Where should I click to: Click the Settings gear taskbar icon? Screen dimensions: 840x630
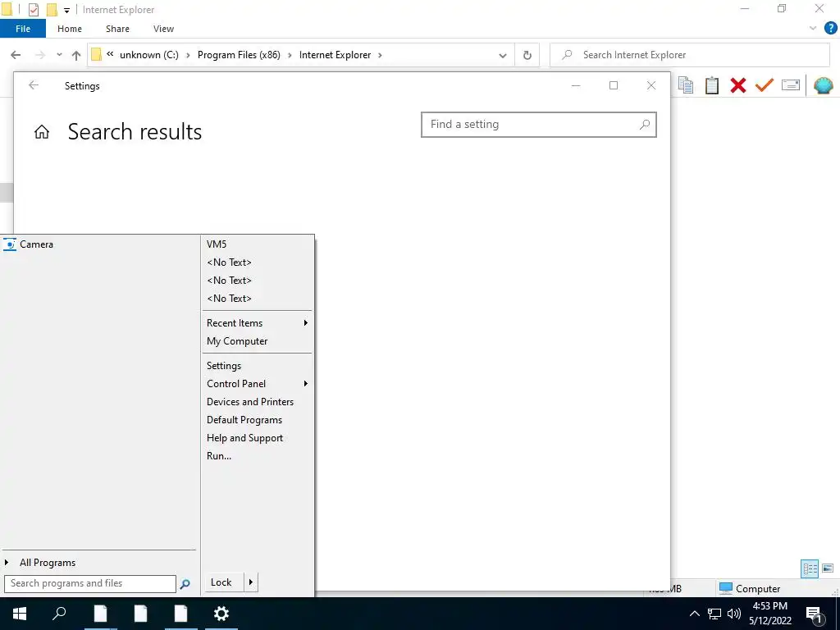(x=221, y=614)
